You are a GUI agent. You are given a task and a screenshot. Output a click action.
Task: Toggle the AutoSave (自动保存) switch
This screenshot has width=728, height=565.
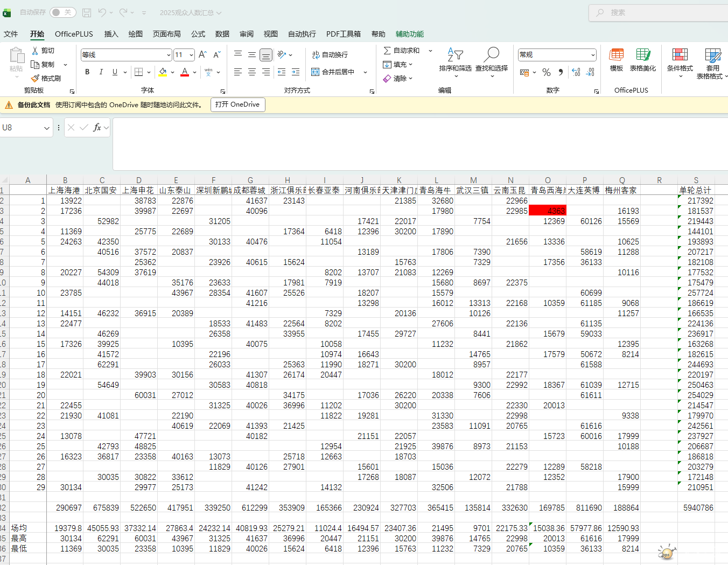(62, 12)
